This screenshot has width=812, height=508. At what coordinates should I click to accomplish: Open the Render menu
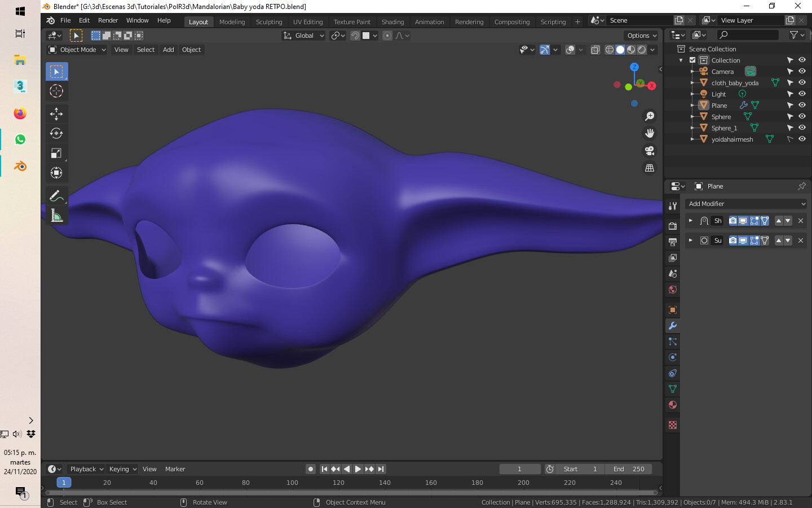point(108,20)
